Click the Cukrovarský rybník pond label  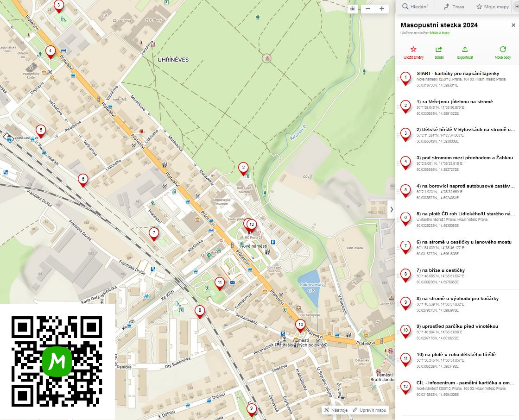click(311, 287)
